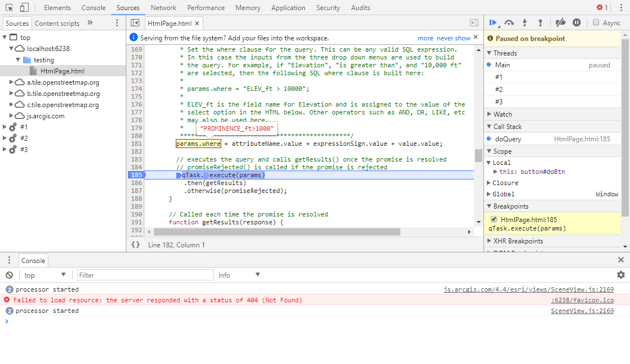
Task: Open the DevTools three-dot customize menu
Action: click(x=621, y=8)
